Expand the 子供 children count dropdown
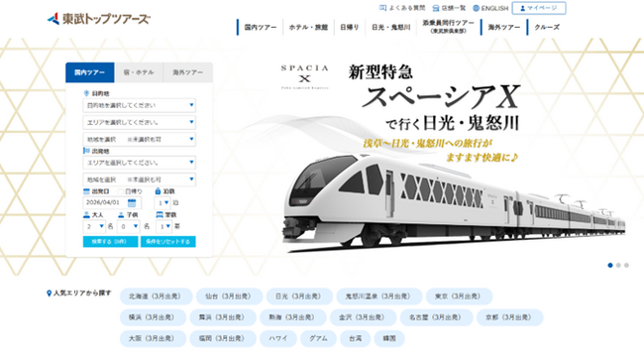Viewport: 644px width, 360px height. [128, 226]
